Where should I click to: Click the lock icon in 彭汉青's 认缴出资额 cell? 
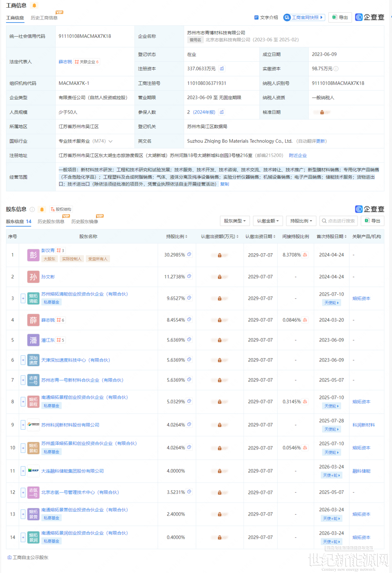click(220, 255)
